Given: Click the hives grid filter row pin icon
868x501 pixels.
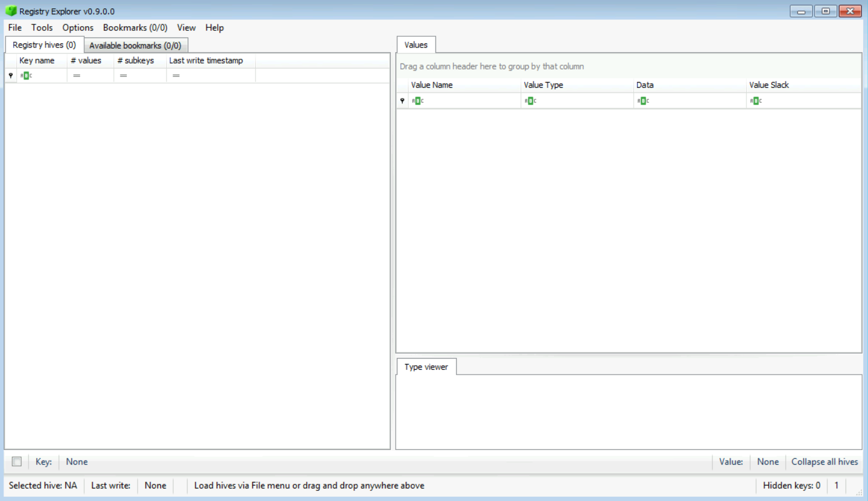Looking at the screenshot, I should pos(11,75).
